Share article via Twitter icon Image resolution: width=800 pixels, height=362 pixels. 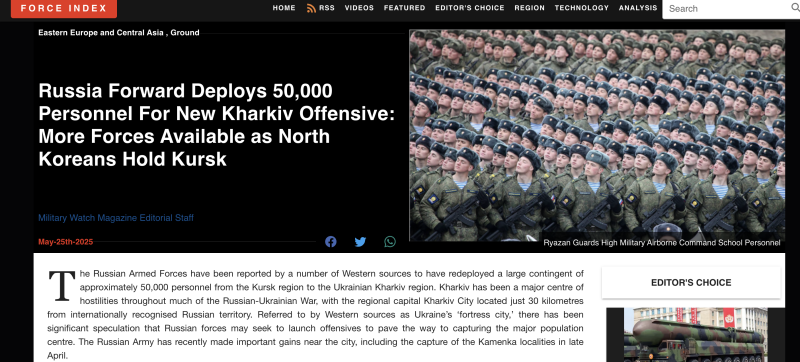(x=360, y=242)
